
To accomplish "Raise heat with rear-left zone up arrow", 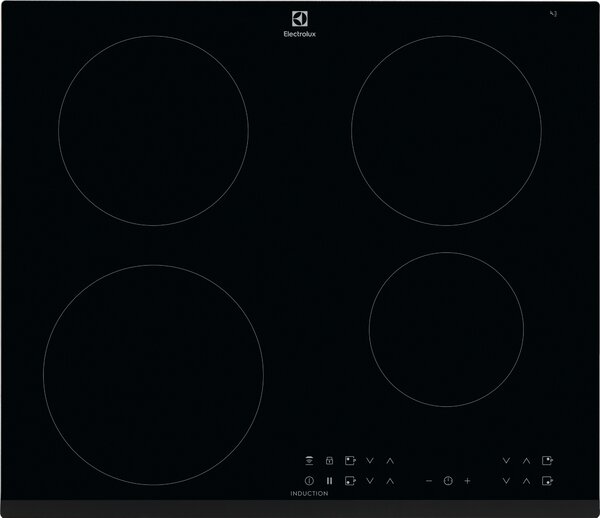I will click(x=390, y=461).
